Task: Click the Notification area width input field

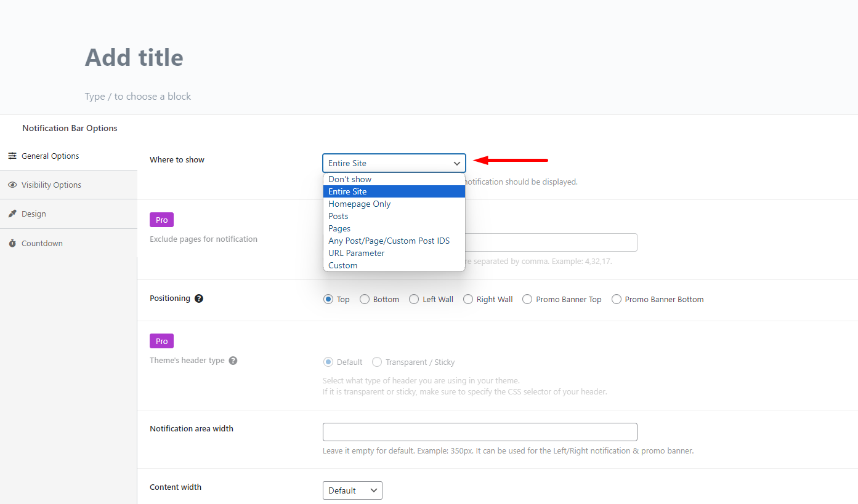Action: pyautogui.click(x=480, y=432)
